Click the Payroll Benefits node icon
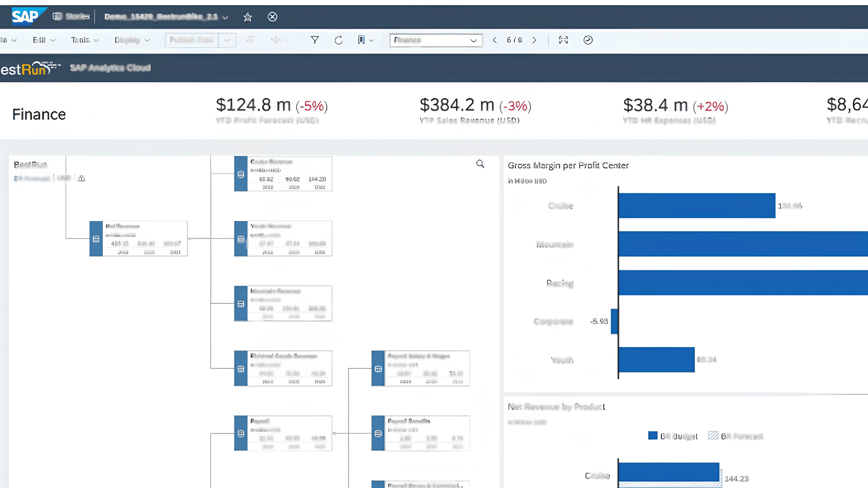The image size is (868, 488). [x=378, y=433]
